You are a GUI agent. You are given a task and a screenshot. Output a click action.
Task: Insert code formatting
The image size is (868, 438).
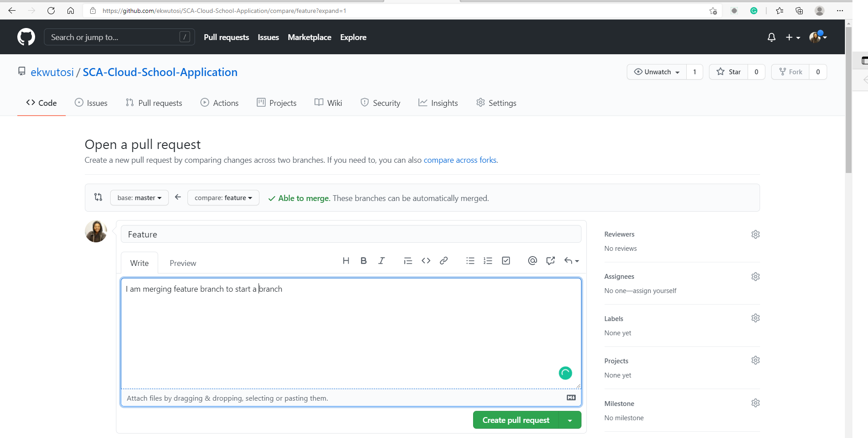coord(426,261)
